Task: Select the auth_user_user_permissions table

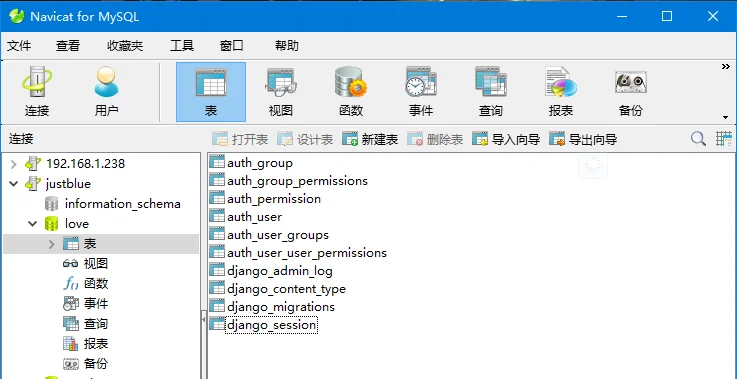Action: [x=307, y=253]
